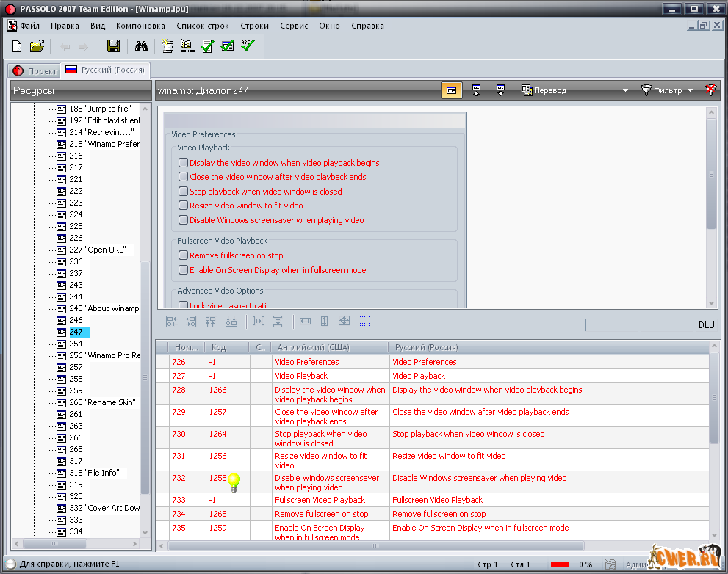Click the ABC spell check icon

[248, 46]
